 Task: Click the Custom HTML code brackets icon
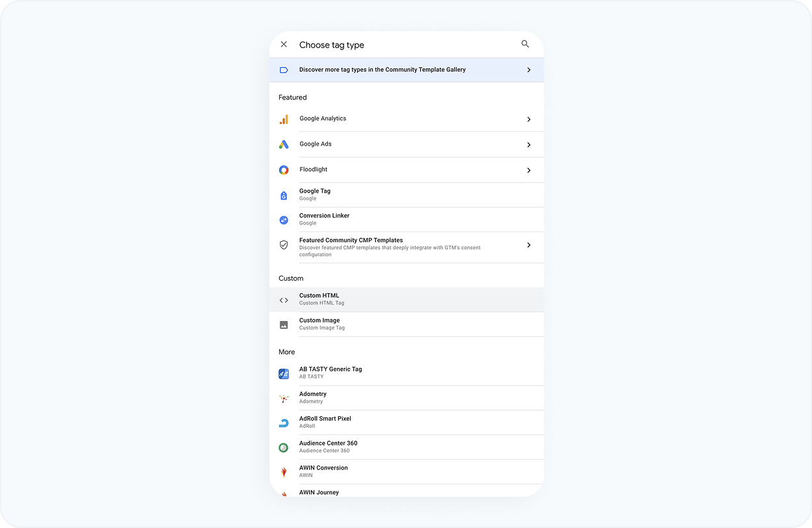(x=284, y=300)
